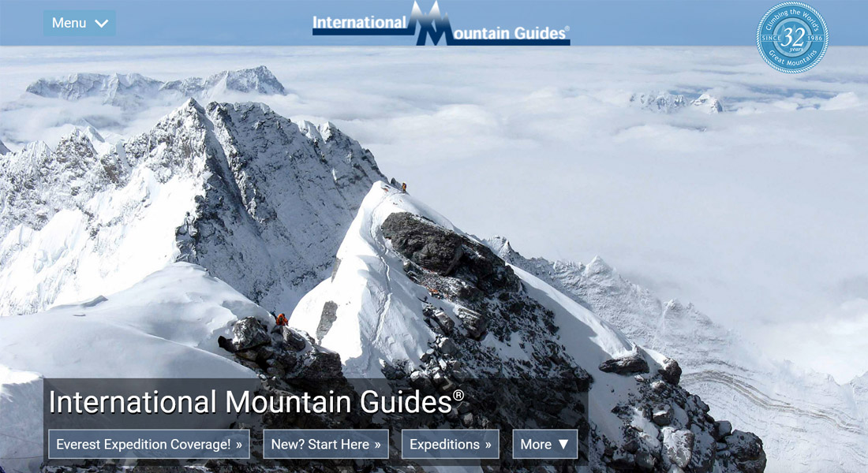Open the Menu dropdown in the header
The height and width of the screenshot is (473, 868).
[x=80, y=23]
